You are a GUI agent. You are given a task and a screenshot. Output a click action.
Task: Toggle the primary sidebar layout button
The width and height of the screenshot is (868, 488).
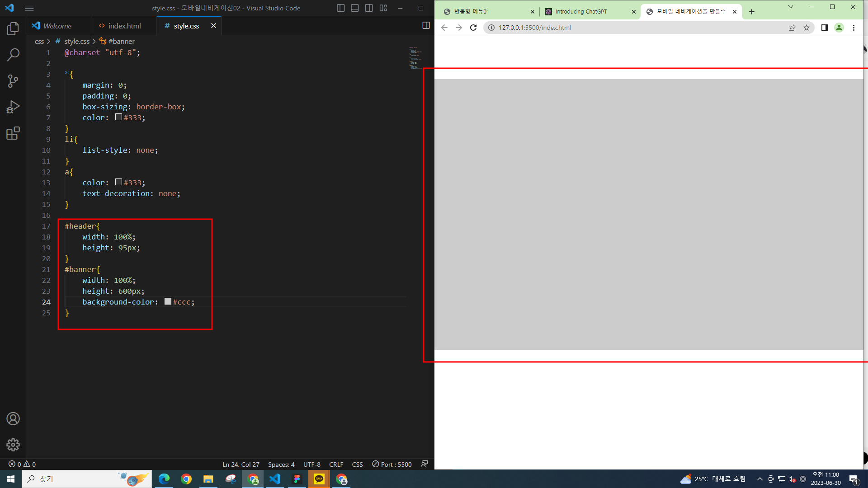341,8
